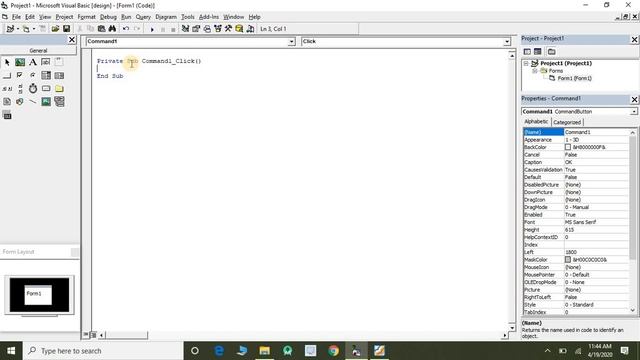Image resolution: width=640 pixels, height=360 pixels.
Task: Open the Command1 object dropdown in the code window
Action: 291,42
